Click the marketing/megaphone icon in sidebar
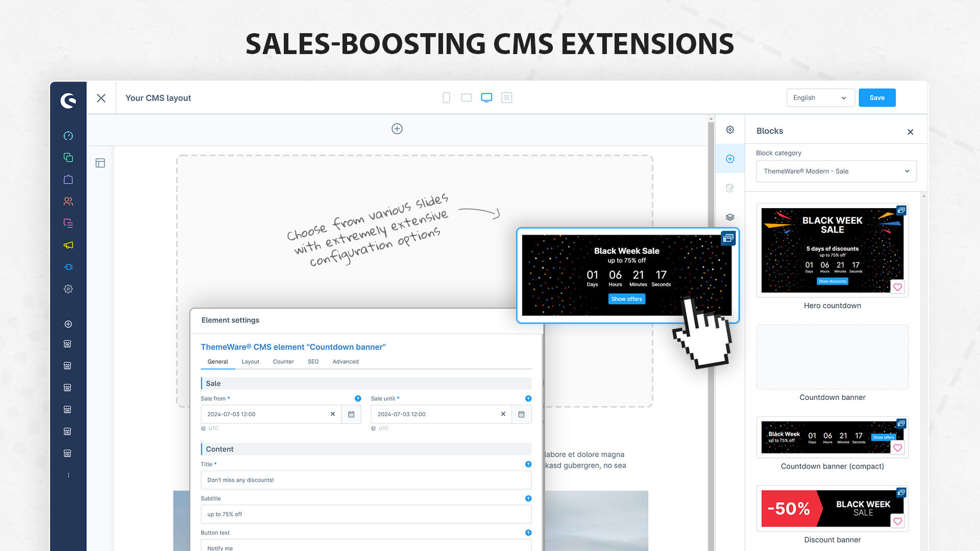This screenshot has height=551, width=980. click(x=67, y=245)
